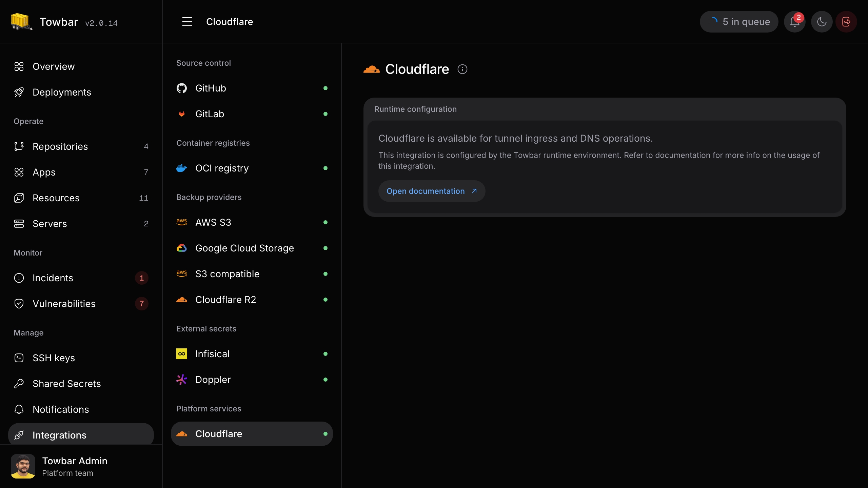Click the info icon beside Cloudflare heading

462,69
